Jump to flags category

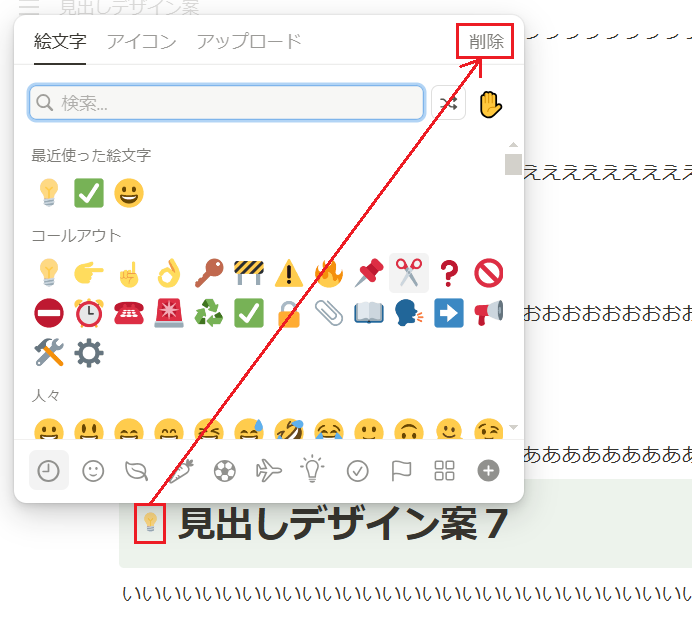pos(401,471)
